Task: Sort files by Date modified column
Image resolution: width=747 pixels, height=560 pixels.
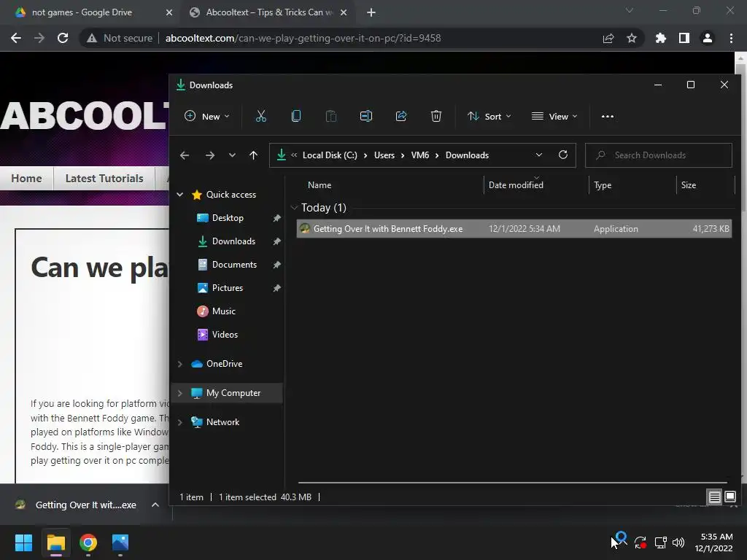Action: tap(516, 185)
